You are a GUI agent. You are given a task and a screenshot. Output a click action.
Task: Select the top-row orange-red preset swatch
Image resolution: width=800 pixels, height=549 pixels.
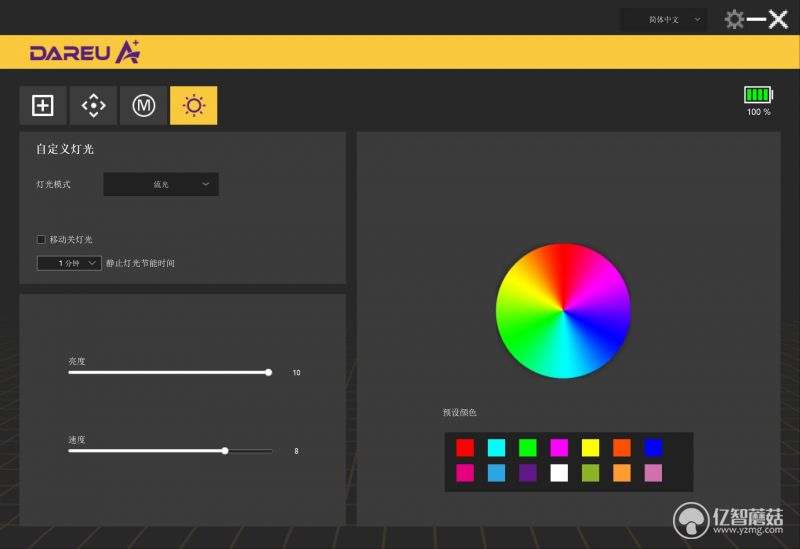[x=622, y=447]
